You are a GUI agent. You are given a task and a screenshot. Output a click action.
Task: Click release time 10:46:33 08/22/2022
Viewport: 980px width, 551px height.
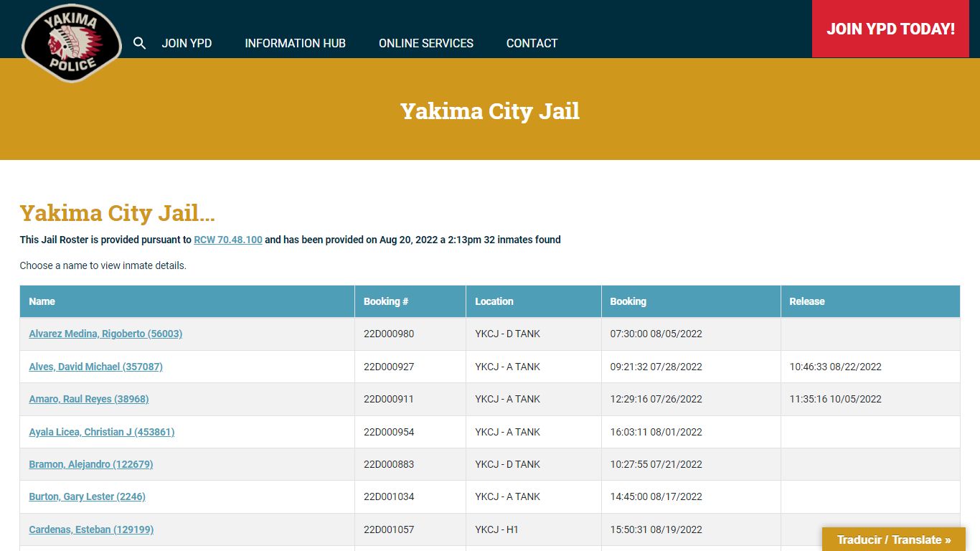pyautogui.click(x=836, y=367)
